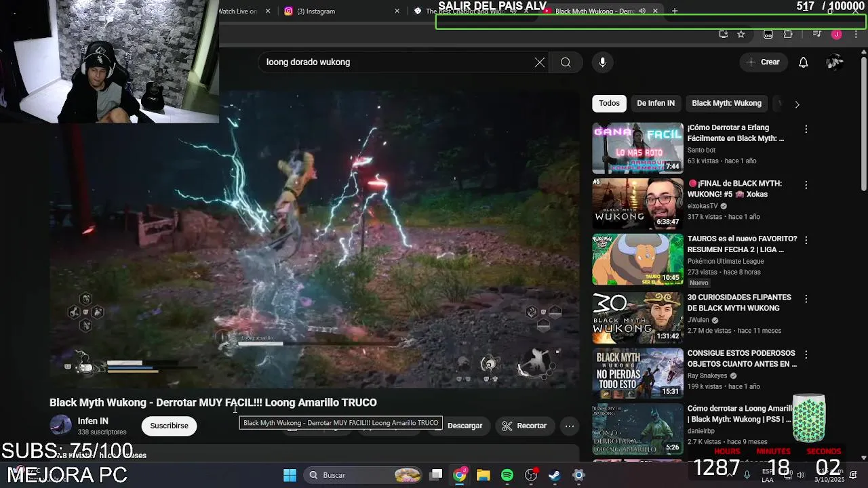Viewport: 868px width, 488px height.
Task: Open the YouTube account avatar menu
Action: click(x=835, y=62)
